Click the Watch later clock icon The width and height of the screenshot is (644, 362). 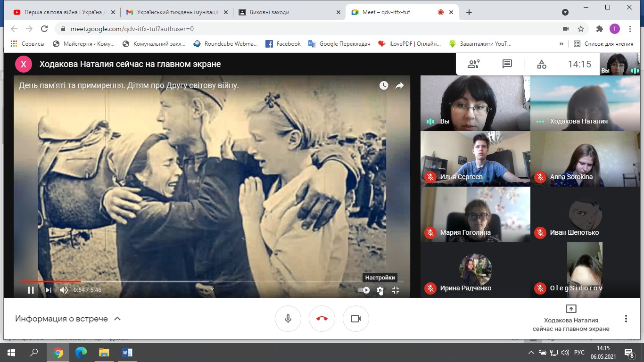pyautogui.click(x=384, y=85)
